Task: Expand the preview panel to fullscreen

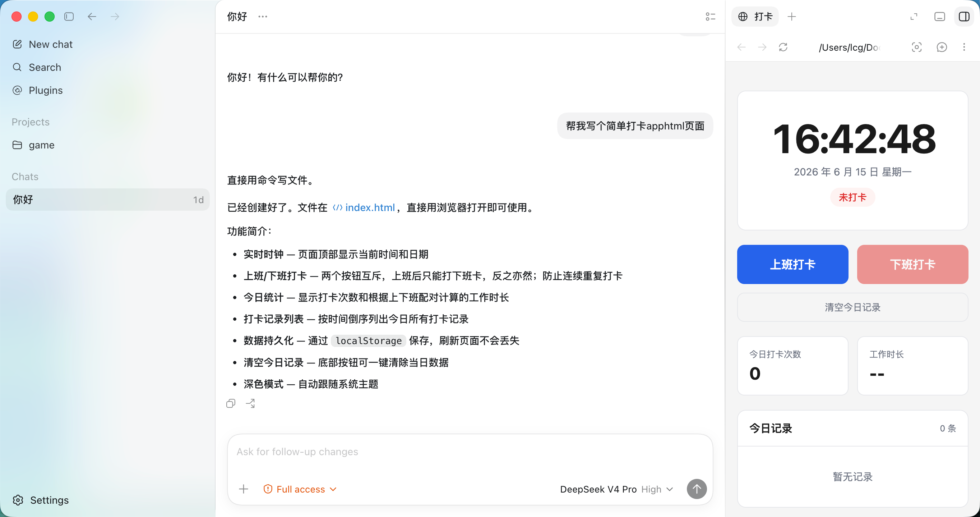Action: tap(914, 17)
